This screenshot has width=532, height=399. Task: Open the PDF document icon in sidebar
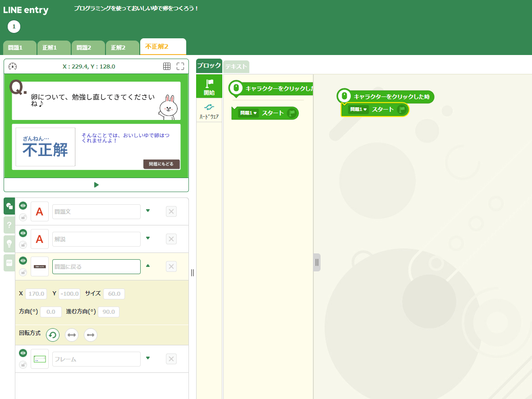tap(9, 262)
